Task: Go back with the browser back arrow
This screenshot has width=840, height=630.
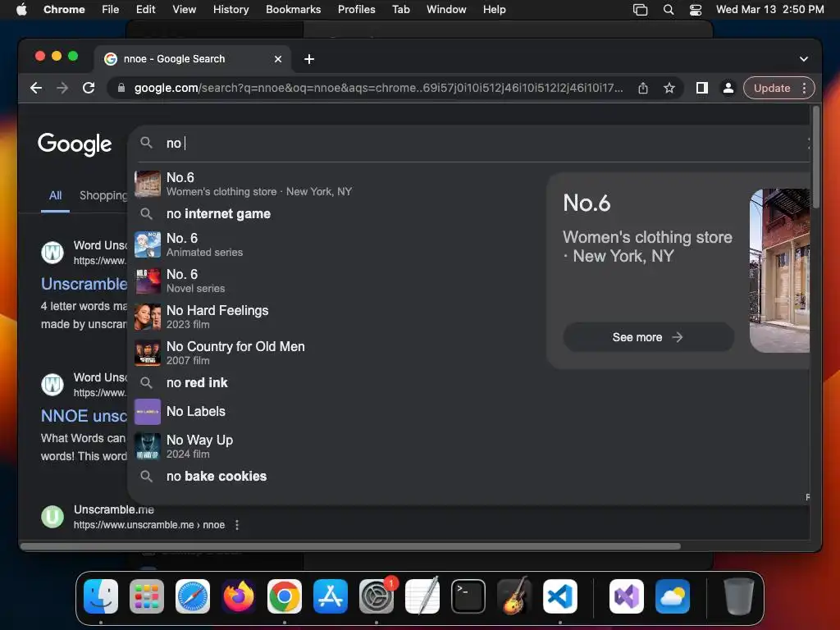Action: click(x=36, y=88)
